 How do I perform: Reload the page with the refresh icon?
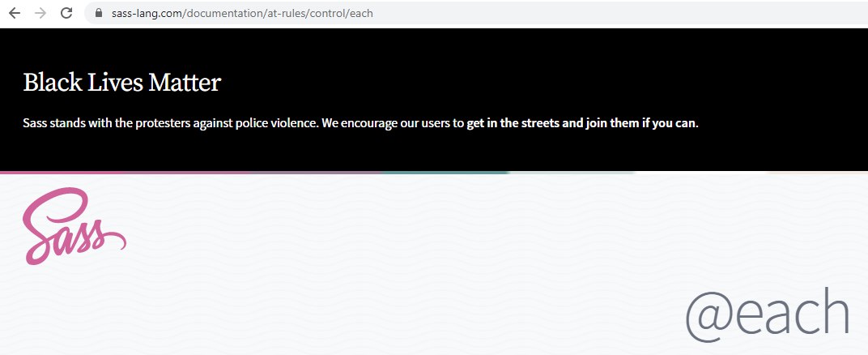66,13
